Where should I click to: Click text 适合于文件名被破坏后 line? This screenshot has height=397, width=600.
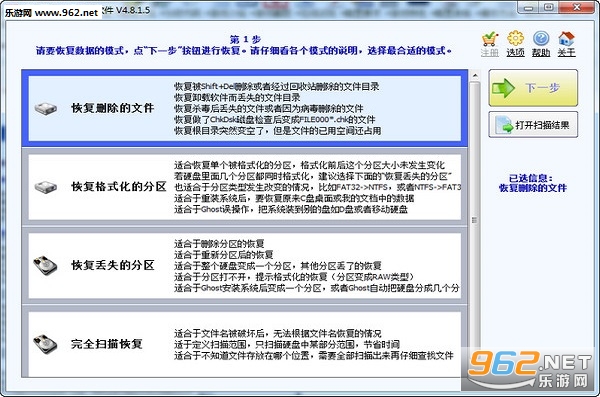coord(277,333)
